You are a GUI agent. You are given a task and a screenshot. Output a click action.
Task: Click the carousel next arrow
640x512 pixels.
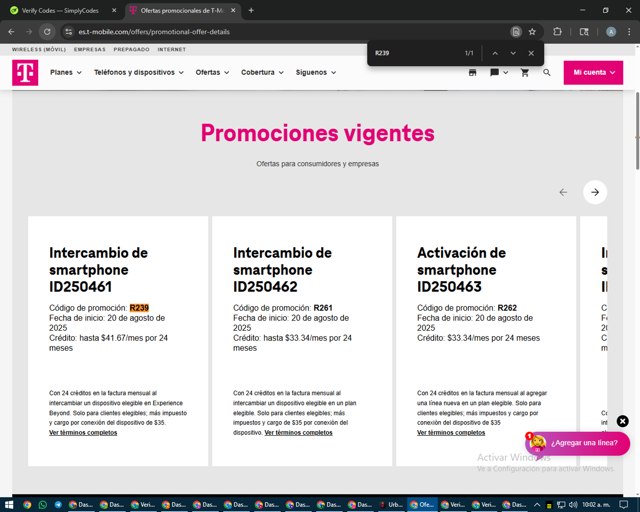595,192
